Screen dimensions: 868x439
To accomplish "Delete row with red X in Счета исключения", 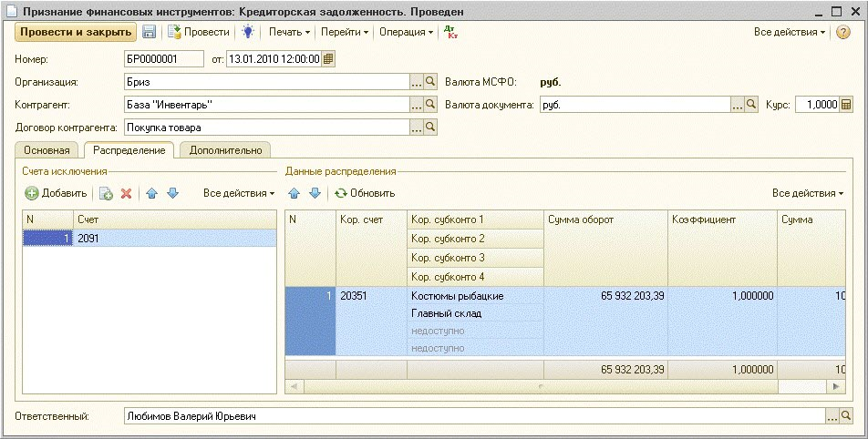I will [127, 193].
